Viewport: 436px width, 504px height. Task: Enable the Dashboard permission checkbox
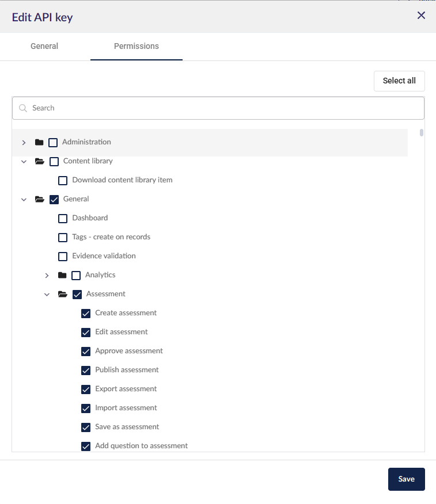(63, 219)
